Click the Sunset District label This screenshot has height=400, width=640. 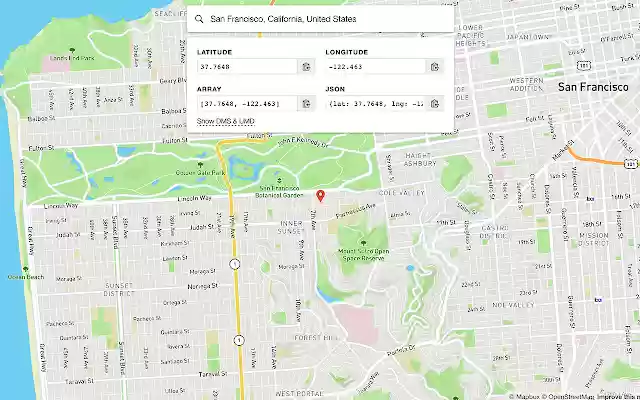pos(119,289)
